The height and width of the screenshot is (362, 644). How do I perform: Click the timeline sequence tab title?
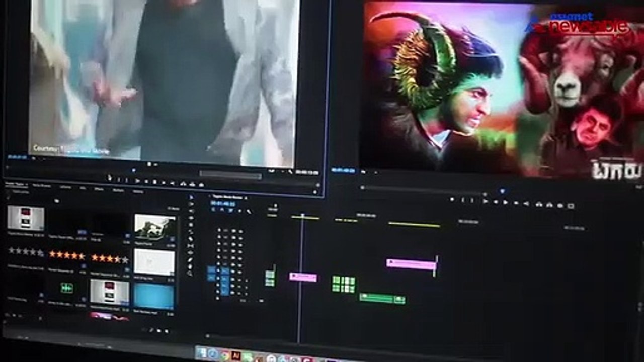227,197
